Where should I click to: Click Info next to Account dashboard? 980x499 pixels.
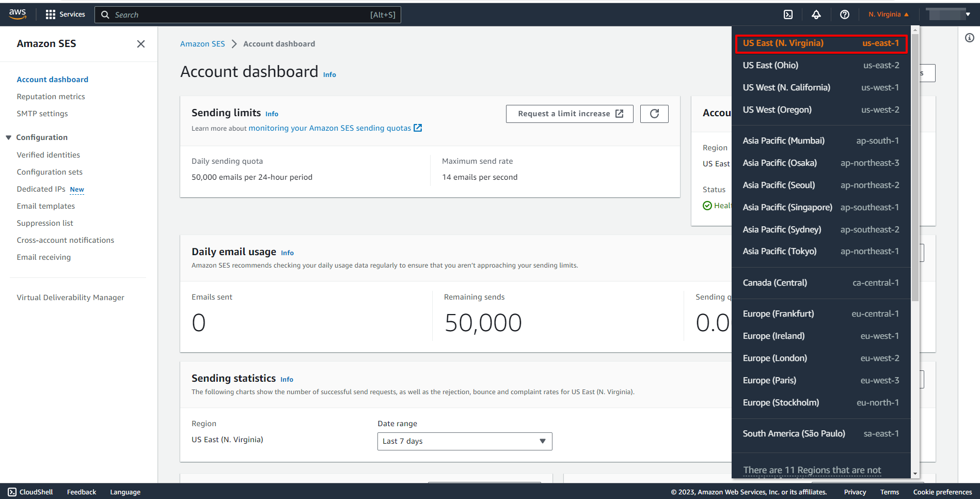[329, 75]
